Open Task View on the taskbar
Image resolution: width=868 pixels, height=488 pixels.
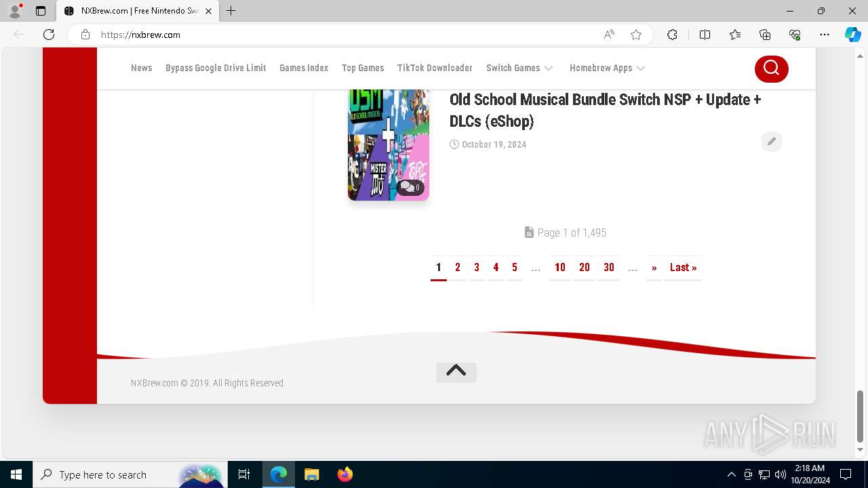(x=244, y=474)
